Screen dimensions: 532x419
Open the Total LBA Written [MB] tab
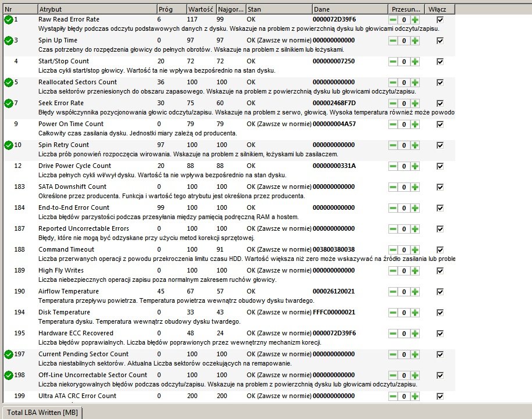pos(42,413)
